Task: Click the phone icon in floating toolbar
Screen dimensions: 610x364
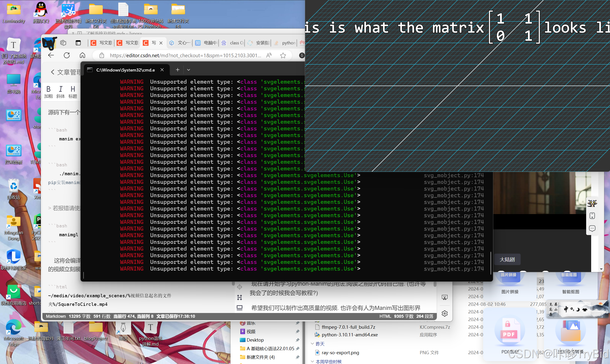Action: (x=592, y=215)
